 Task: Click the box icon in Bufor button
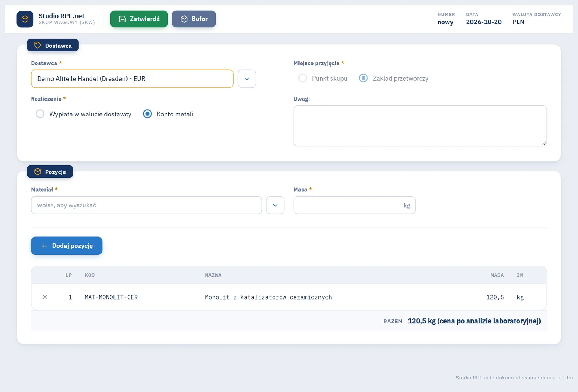(184, 19)
